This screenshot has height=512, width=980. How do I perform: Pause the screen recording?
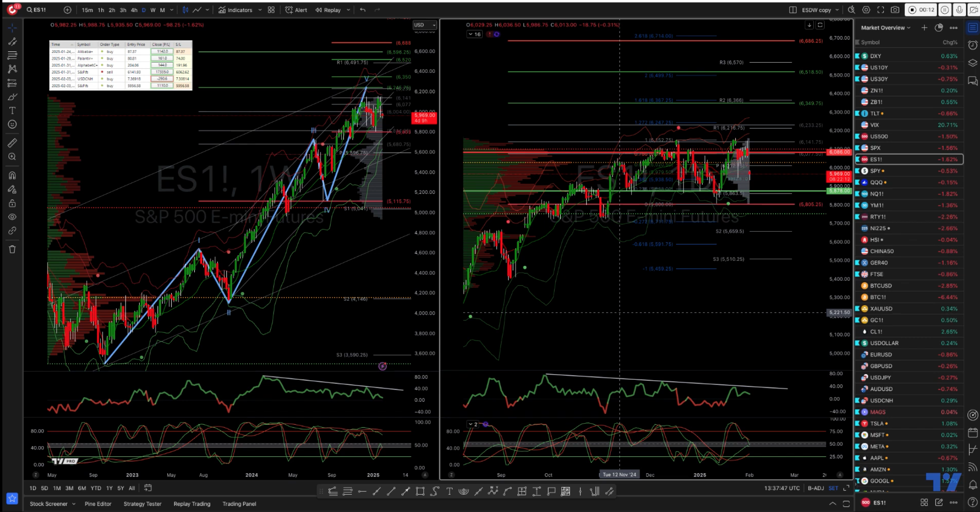click(x=945, y=10)
